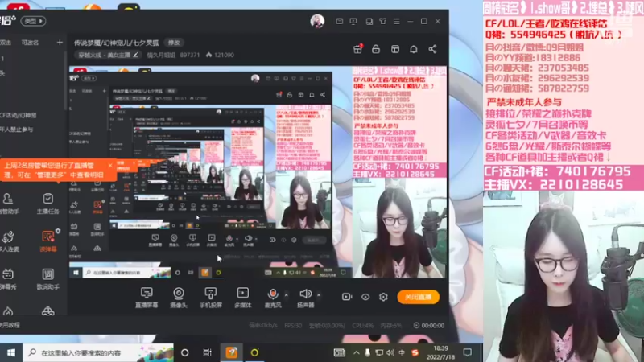This screenshot has height=362, width=644.
Task: Switch the 中 input language indicator
Action: (402, 352)
